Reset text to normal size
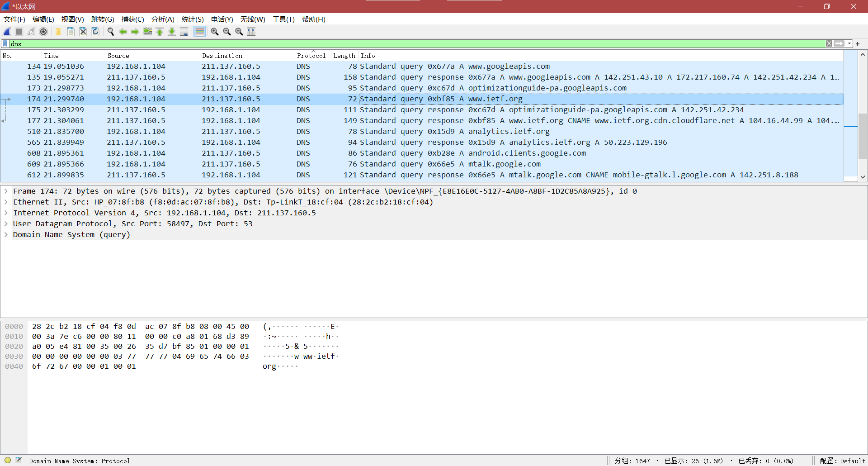This screenshot has width=868, height=466. [x=239, y=32]
